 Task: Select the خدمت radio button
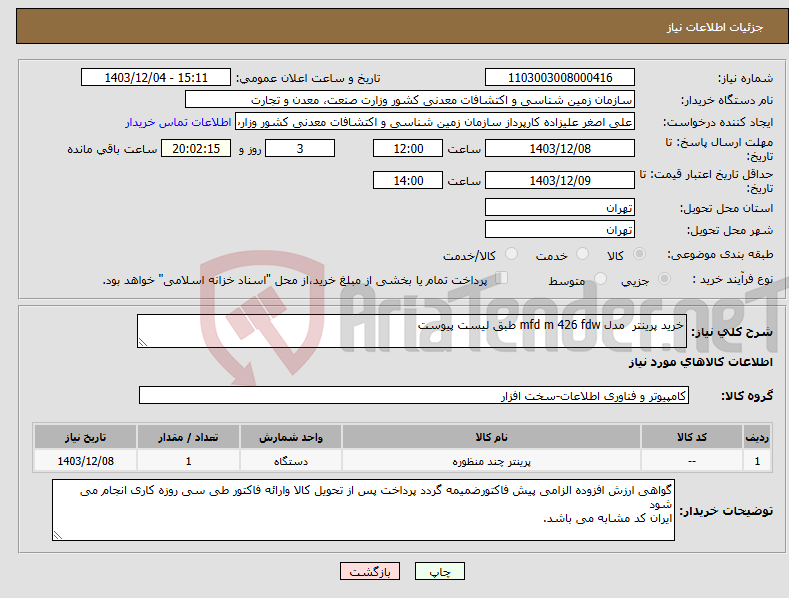click(x=582, y=254)
